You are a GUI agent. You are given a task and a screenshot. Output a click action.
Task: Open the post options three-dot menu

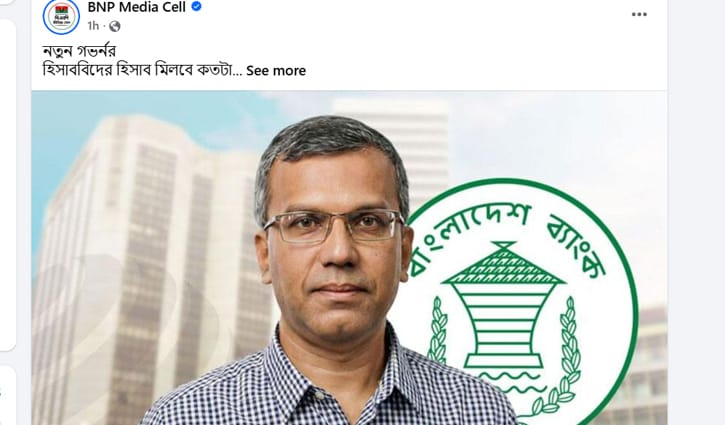coord(639,14)
